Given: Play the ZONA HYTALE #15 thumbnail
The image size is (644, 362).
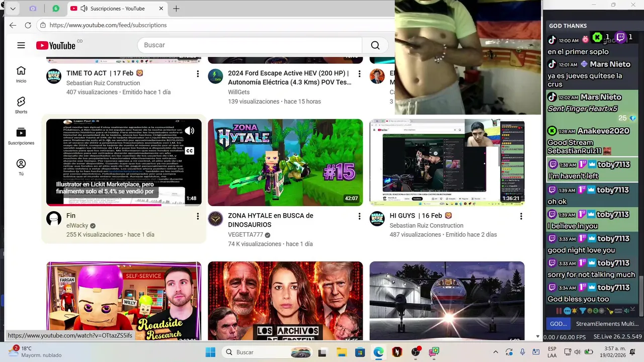Looking at the screenshot, I should [285, 162].
